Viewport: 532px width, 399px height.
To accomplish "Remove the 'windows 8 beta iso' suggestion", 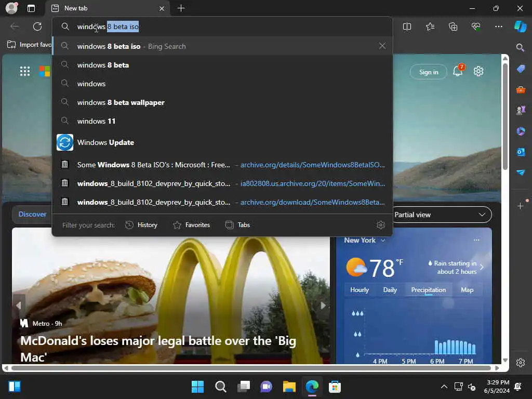I will pyautogui.click(x=382, y=46).
